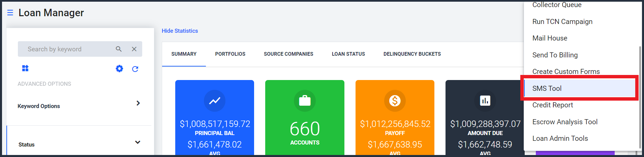The width and height of the screenshot is (644, 157).
Task: Click the 660 accounts count
Action: tap(305, 129)
